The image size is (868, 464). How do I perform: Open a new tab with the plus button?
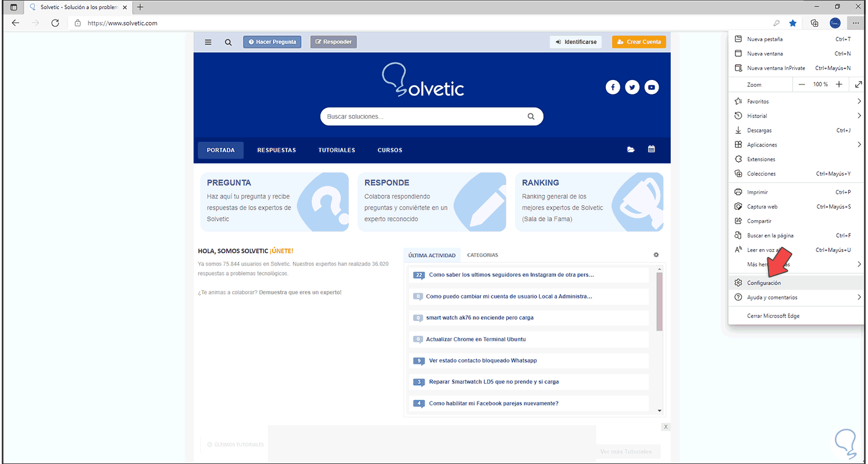coord(140,7)
